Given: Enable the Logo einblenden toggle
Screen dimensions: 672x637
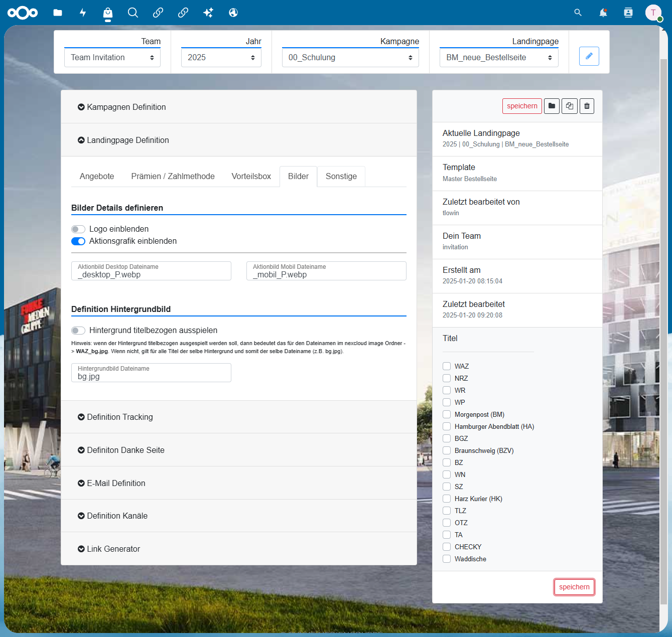Looking at the screenshot, I should point(78,229).
